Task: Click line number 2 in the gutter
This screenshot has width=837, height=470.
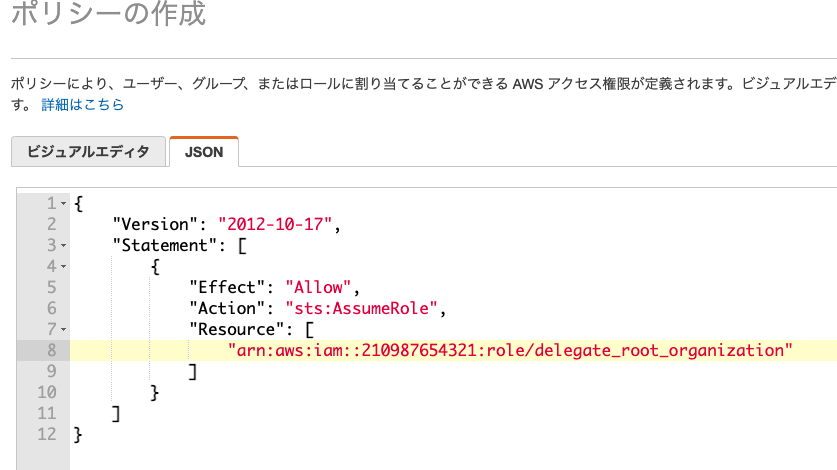Action: click(51, 224)
